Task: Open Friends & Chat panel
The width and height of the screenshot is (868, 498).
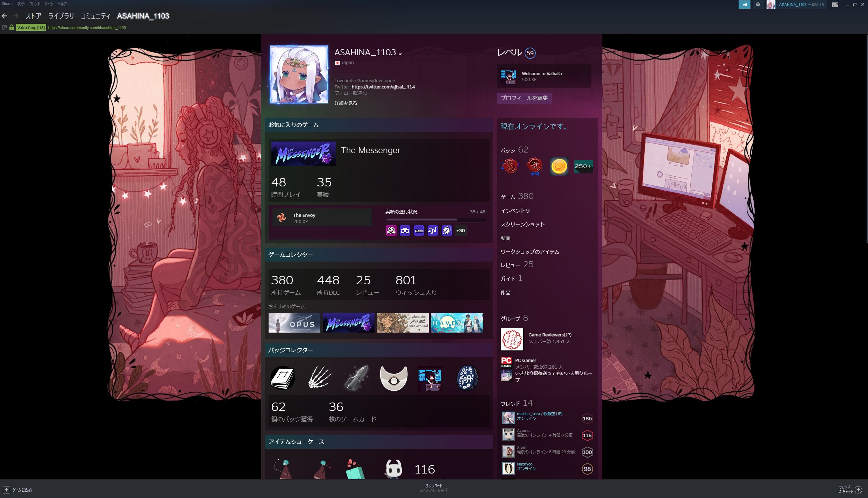Action: click(x=850, y=489)
